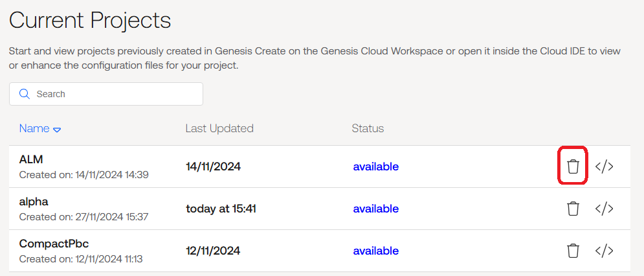Screen dimensions: 644x276
Task: Click today at 15:41 timestamp
Action: tap(221, 209)
